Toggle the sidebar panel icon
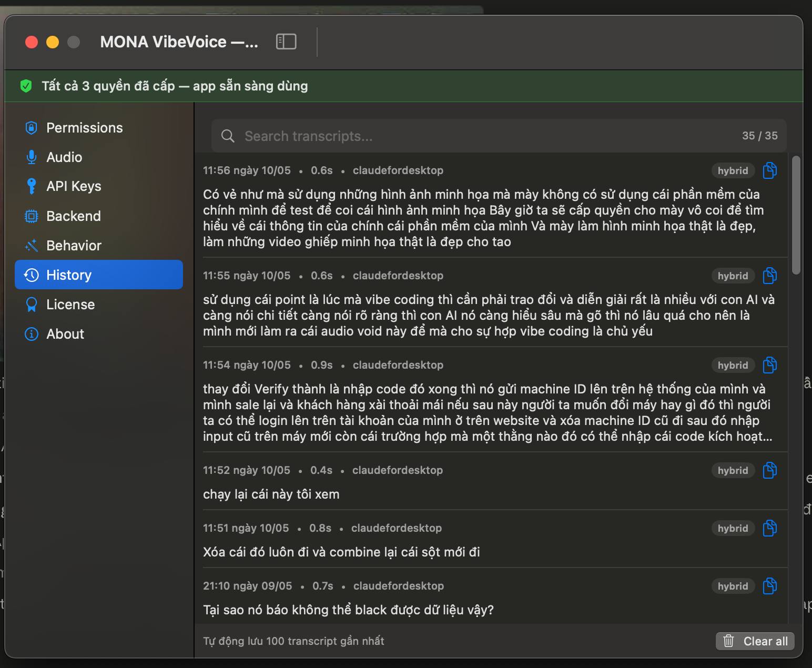Image resolution: width=812 pixels, height=668 pixels. click(286, 42)
